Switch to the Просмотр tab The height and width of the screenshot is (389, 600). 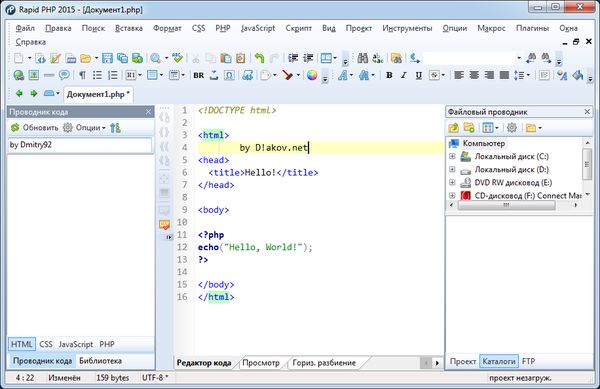tap(261, 363)
